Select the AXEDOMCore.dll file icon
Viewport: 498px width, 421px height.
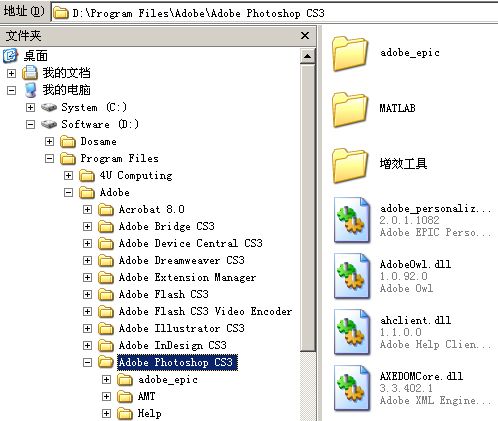pyautogui.click(x=352, y=388)
